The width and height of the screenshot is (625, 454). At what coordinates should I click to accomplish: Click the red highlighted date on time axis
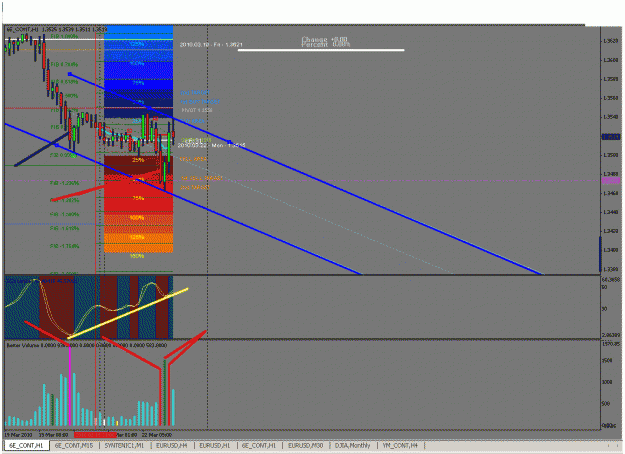click(95, 434)
